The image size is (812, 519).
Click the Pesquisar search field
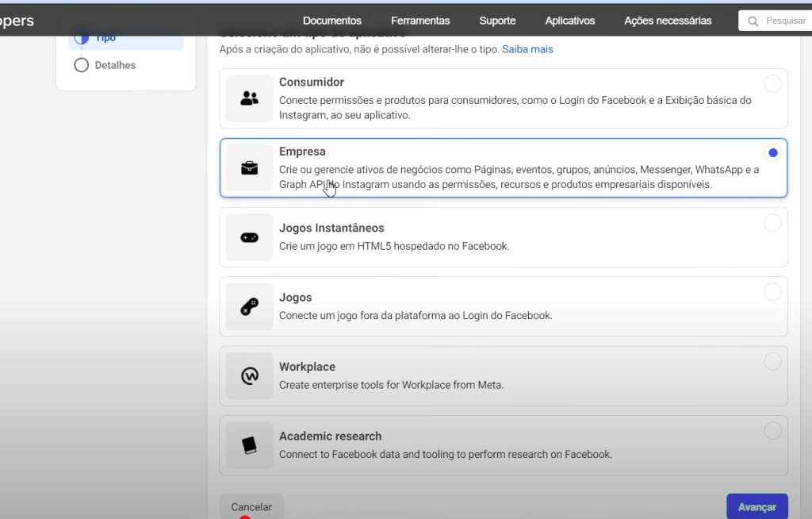point(783,21)
